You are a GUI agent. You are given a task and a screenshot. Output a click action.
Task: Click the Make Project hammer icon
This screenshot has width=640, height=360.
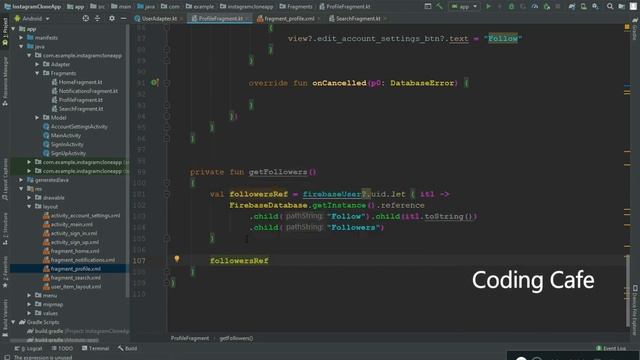pos(440,7)
